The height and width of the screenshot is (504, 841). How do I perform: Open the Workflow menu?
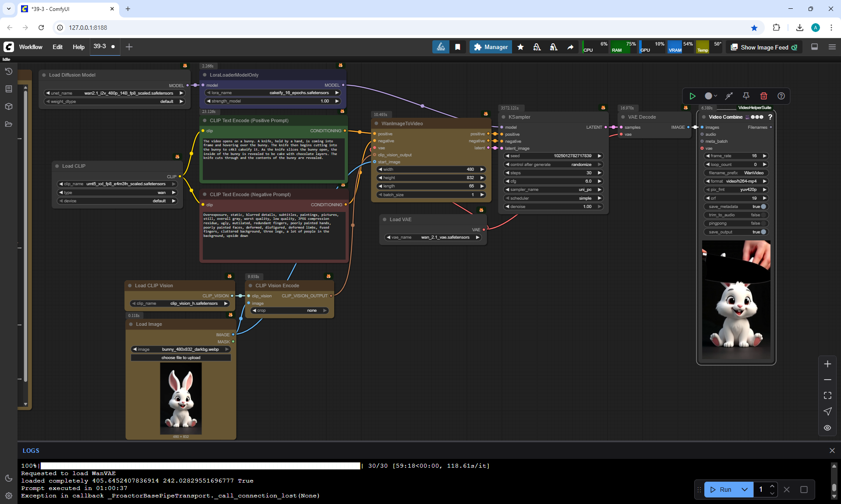(31, 47)
